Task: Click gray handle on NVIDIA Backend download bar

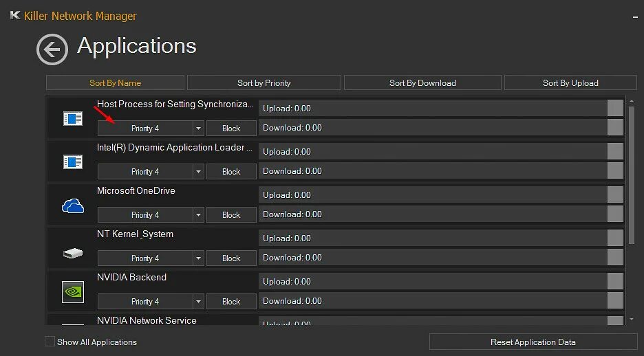Action: point(615,300)
